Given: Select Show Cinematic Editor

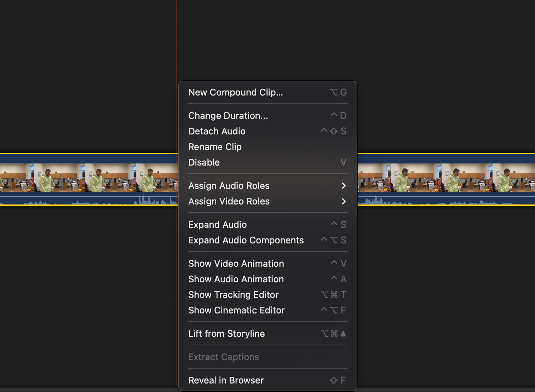Looking at the screenshot, I should (x=267, y=310).
